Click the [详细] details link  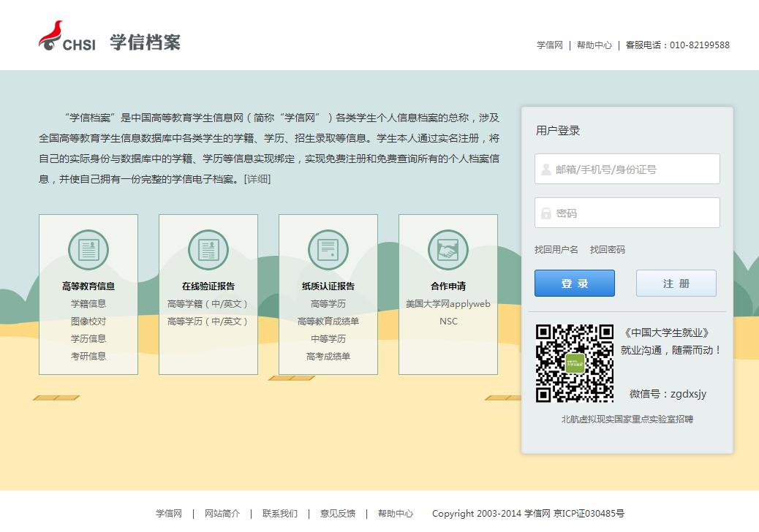point(257,179)
